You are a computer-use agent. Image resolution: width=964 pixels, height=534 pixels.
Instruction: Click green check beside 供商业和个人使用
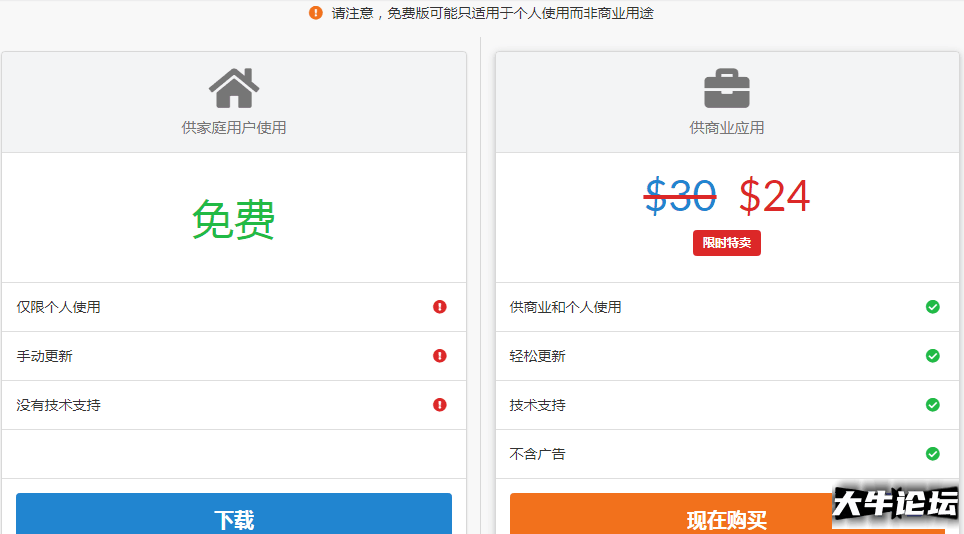(933, 307)
